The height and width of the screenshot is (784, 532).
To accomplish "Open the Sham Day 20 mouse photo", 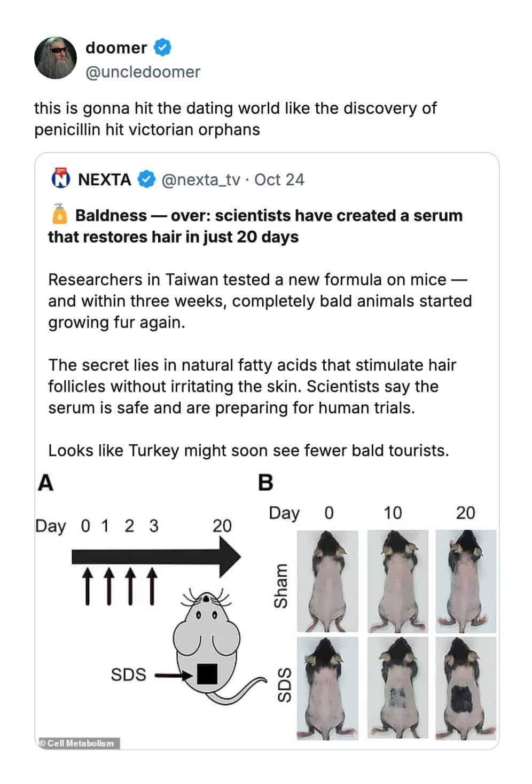I will click(x=466, y=581).
